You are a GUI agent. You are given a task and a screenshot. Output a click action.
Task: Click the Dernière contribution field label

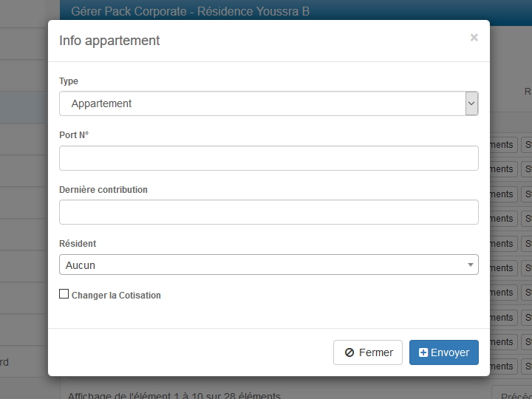(103, 190)
